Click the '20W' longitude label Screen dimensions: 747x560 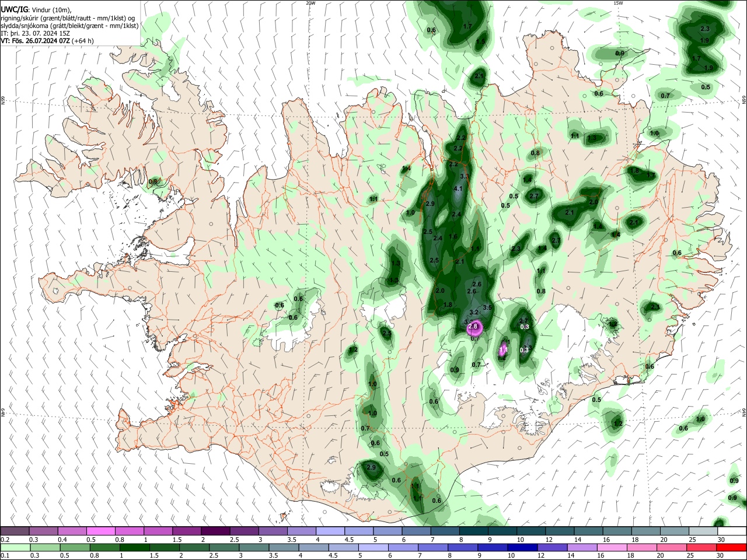click(x=310, y=3)
